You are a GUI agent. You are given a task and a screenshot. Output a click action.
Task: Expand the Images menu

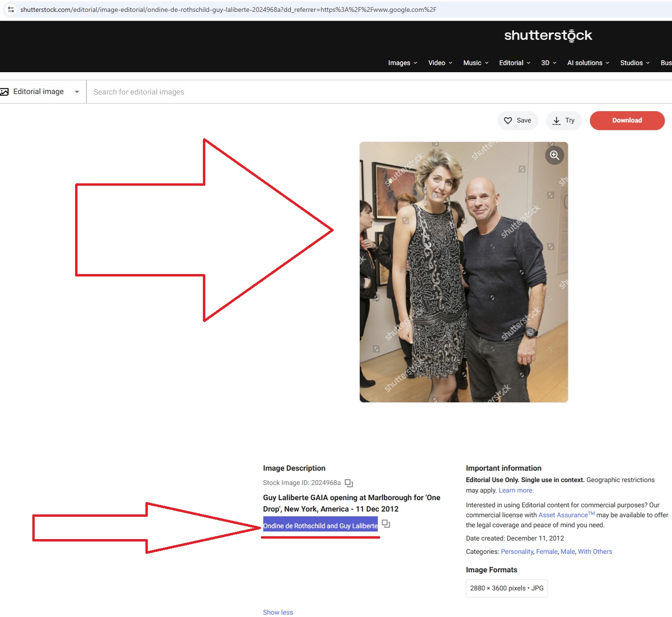tap(403, 63)
